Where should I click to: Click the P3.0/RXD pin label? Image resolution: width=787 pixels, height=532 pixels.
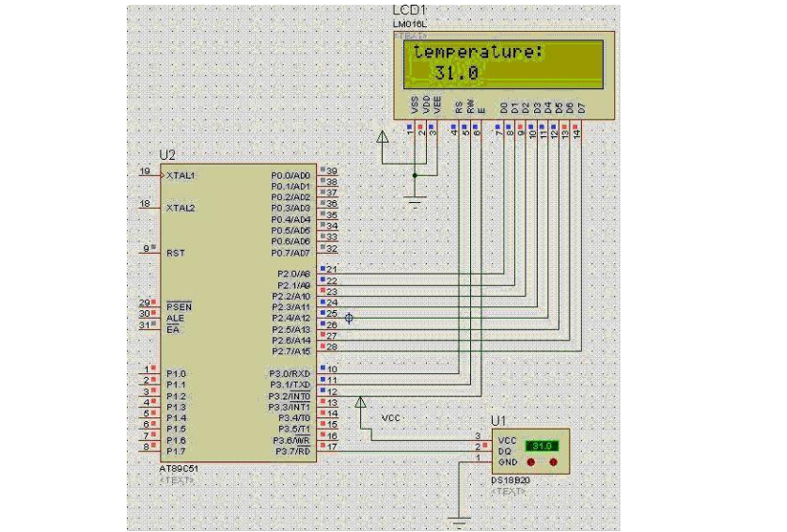pos(290,374)
